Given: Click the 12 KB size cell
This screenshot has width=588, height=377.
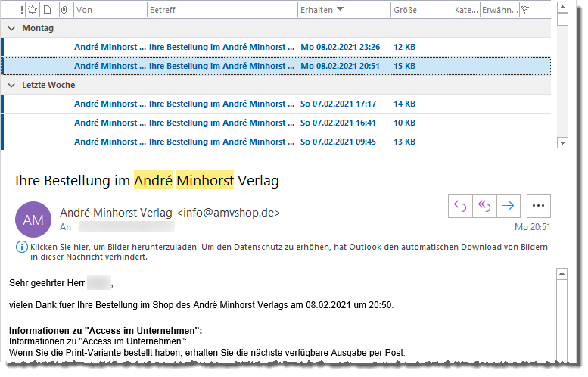Looking at the screenshot, I should point(404,47).
